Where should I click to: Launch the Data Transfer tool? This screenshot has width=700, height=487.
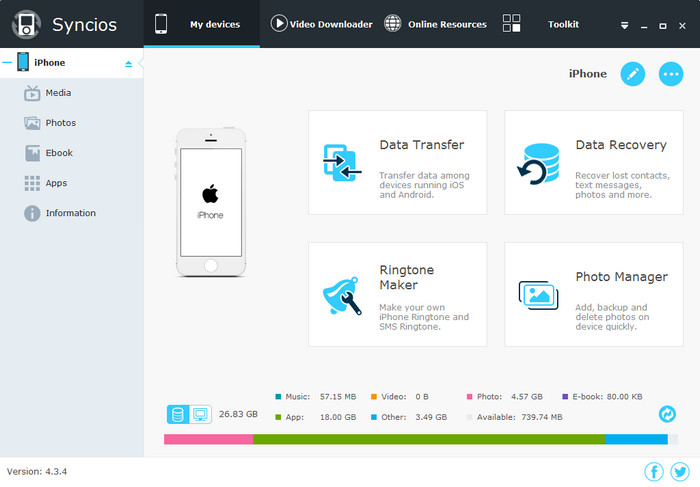click(397, 162)
